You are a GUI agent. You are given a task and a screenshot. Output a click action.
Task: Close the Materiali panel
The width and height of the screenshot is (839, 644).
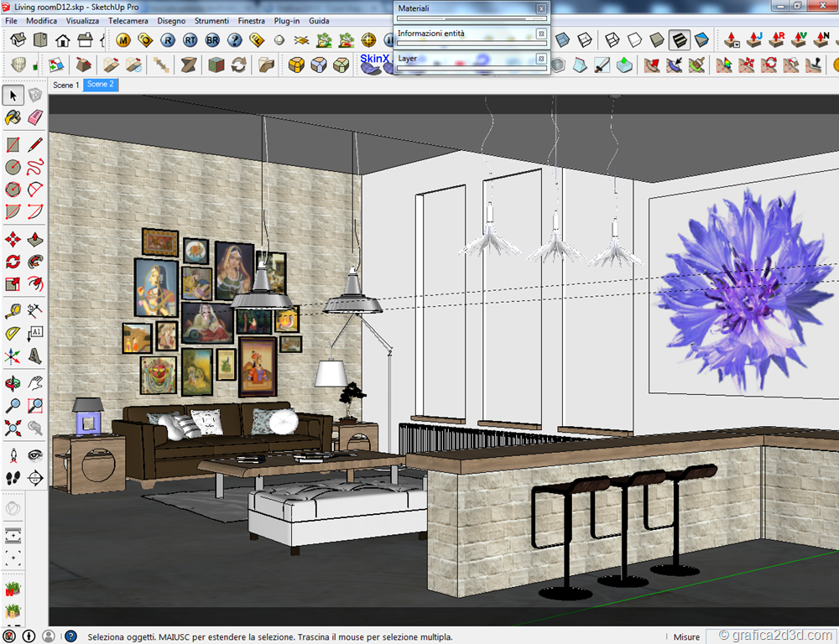(540, 8)
